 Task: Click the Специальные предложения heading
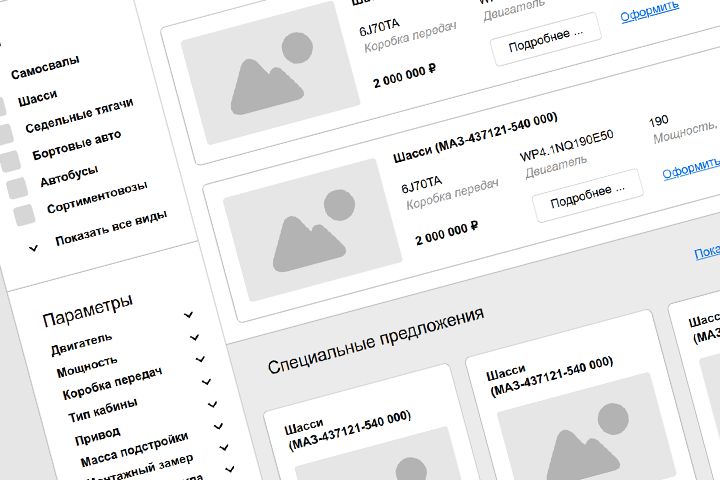376,341
